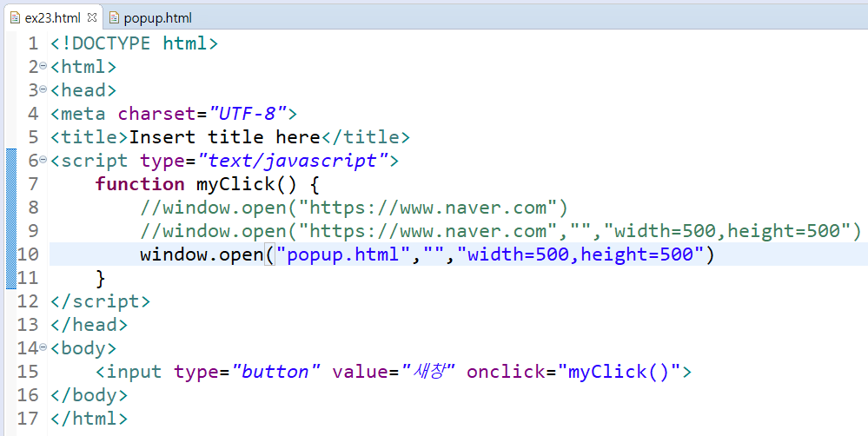Viewport: 868px width, 436px height.
Task: Click the file icon on popup.html tab
Action: (114, 17)
